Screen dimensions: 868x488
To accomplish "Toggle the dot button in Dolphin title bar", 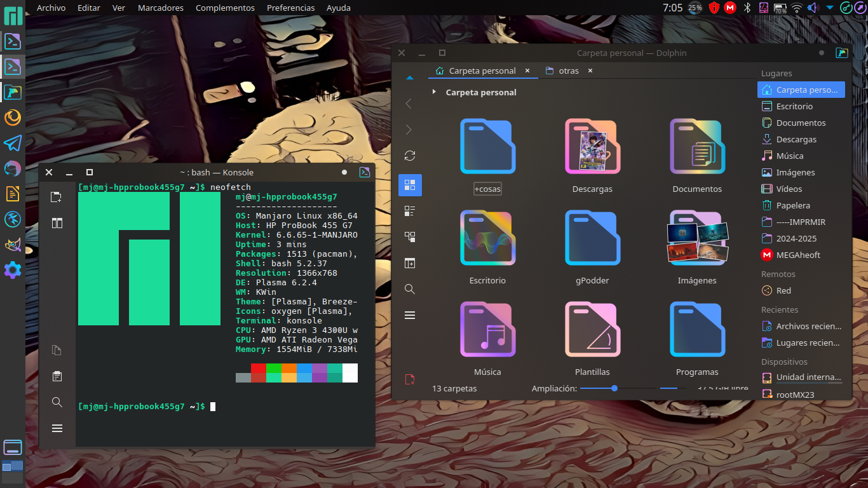I will (x=822, y=53).
